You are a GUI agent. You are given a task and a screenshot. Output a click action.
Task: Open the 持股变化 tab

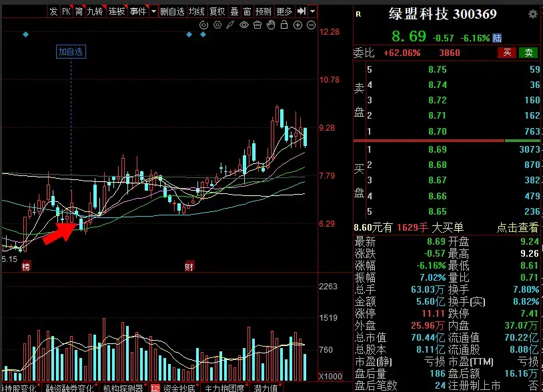pos(21,388)
